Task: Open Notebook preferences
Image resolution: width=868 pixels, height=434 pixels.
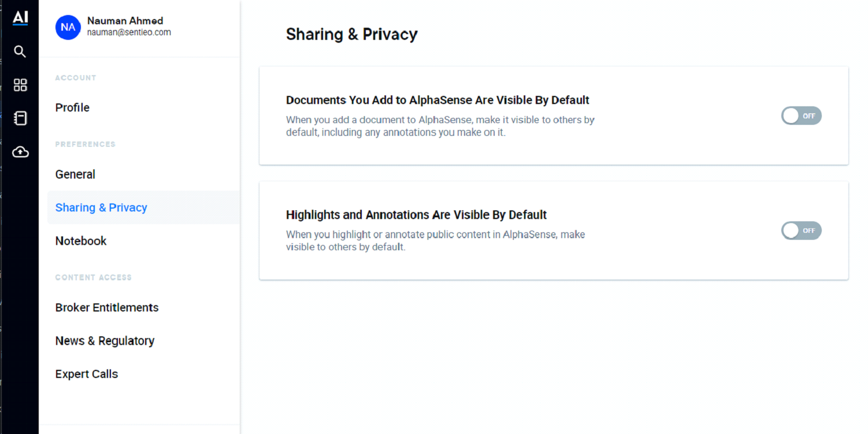Action: (81, 241)
